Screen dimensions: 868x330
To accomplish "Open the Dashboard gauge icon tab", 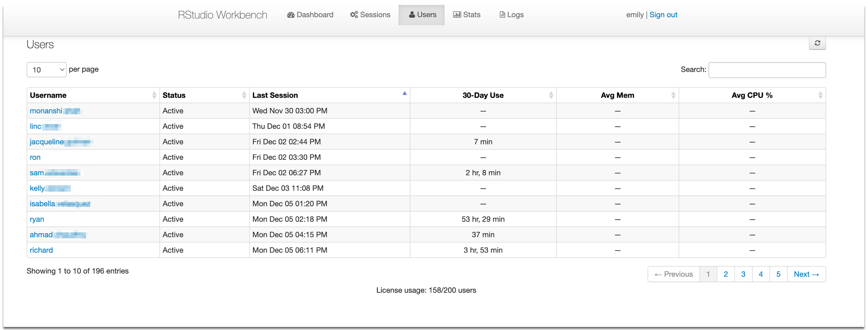I will (310, 15).
